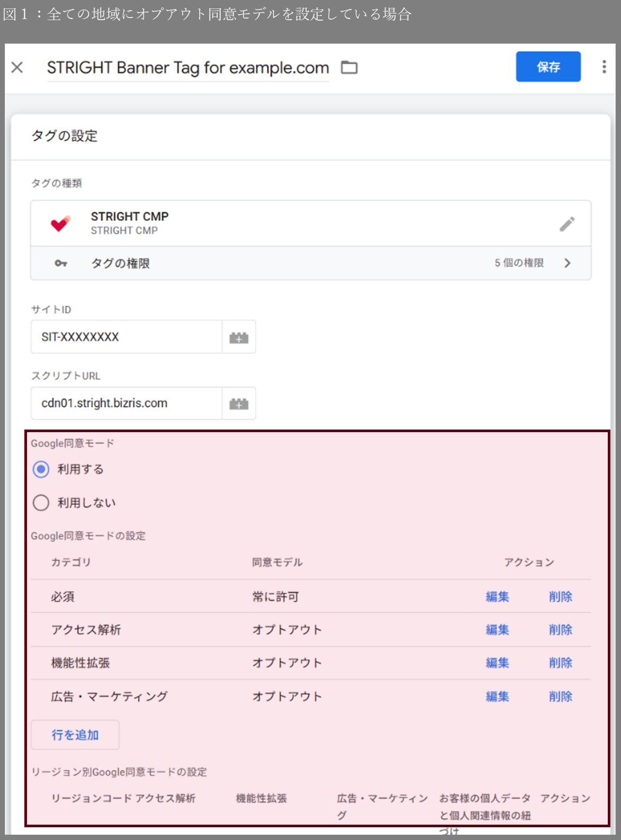Viewport: 621px width, 840px height.
Task: Select the 利用しない radio button
Action: (x=41, y=503)
